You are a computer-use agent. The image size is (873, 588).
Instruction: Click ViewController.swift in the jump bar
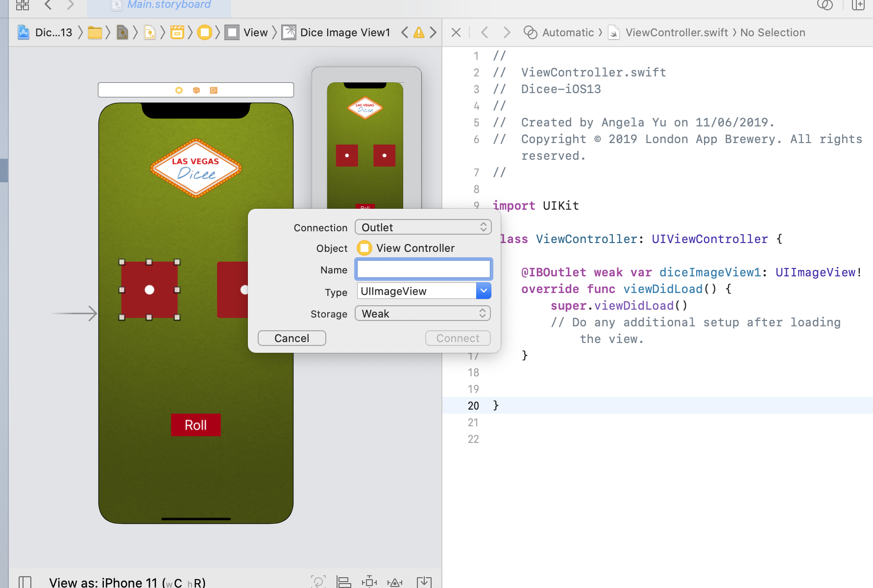point(676,33)
